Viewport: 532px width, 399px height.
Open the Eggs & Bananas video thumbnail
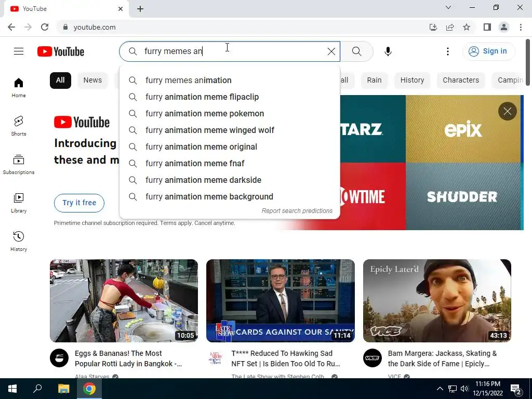pyautogui.click(x=124, y=301)
